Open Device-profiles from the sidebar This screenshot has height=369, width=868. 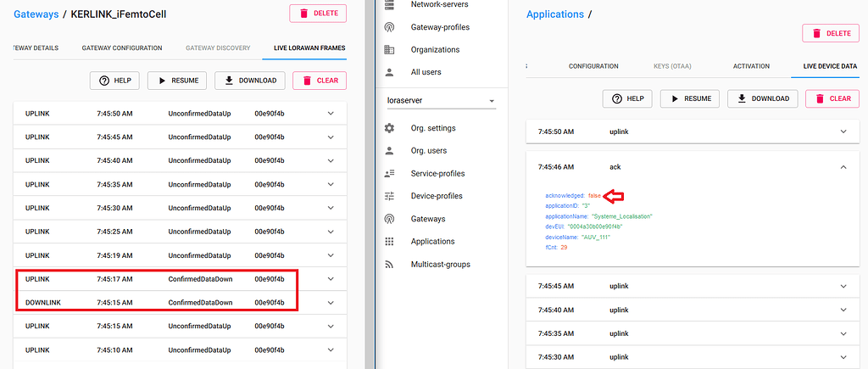pos(437,196)
